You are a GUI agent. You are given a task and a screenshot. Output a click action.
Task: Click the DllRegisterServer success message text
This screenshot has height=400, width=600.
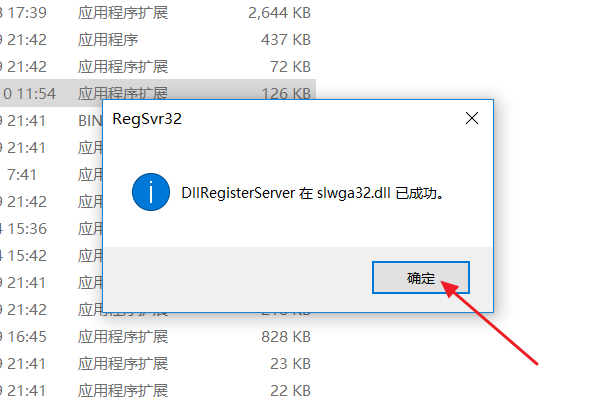(312, 193)
